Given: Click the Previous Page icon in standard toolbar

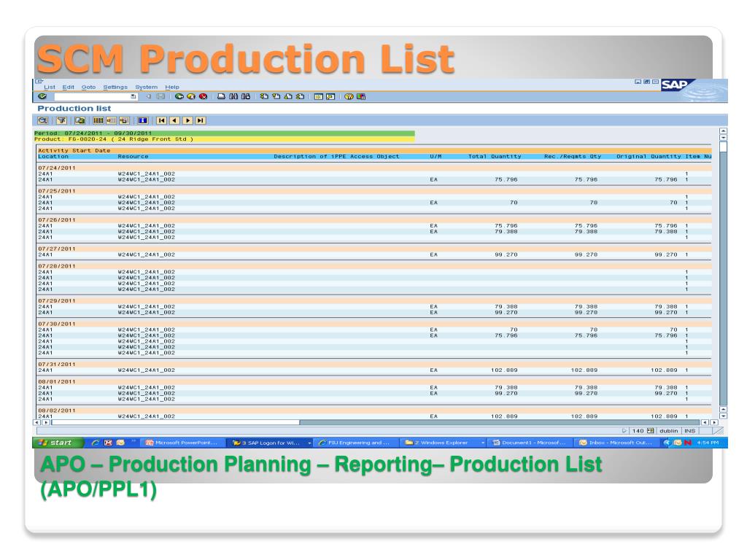Looking at the screenshot, I should coord(276,96).
